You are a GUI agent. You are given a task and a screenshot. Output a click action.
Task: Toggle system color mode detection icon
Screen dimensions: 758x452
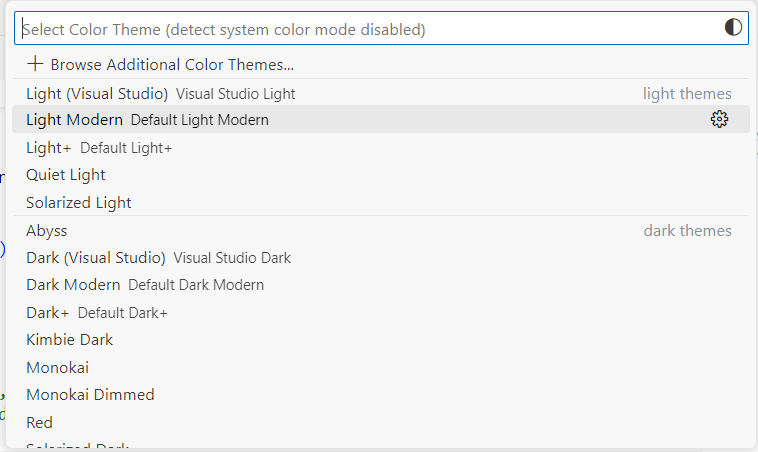733,27
